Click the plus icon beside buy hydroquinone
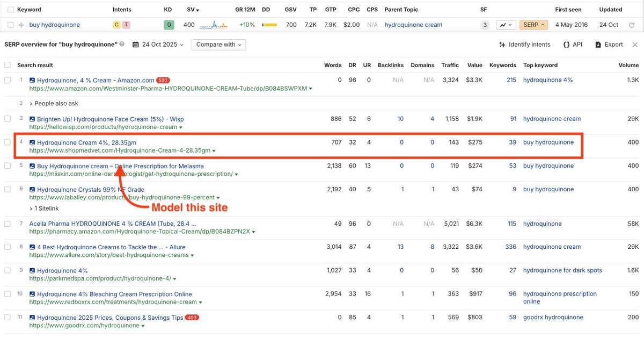Viewport: 644px width, 338px height. pyautogui.click(x=21, y=25)
